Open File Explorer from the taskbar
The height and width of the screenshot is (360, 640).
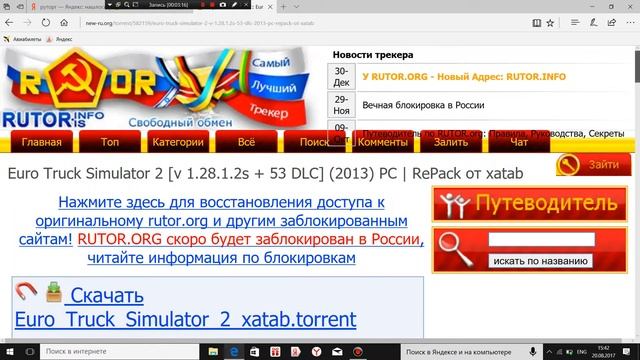(x=213, y=352)
